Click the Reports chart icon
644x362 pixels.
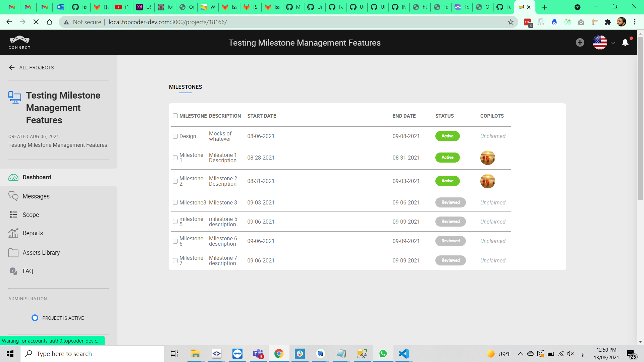(x=13, y=233)
